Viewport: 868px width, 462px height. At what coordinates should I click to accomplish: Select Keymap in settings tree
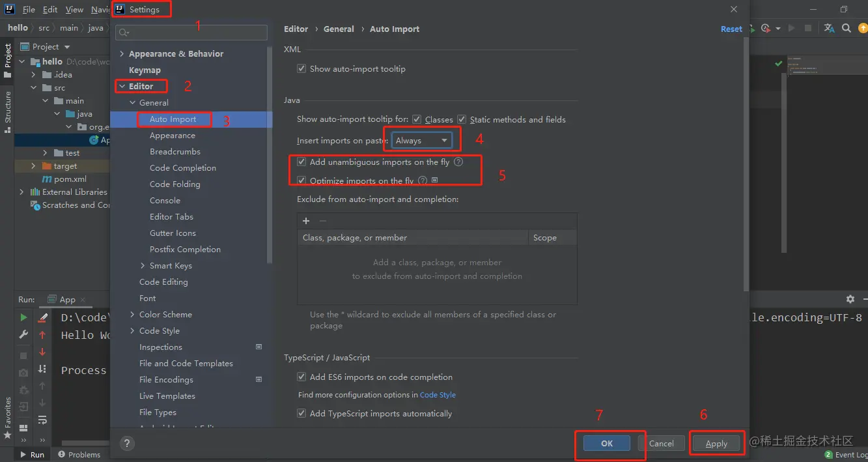(x=145, y=70)
